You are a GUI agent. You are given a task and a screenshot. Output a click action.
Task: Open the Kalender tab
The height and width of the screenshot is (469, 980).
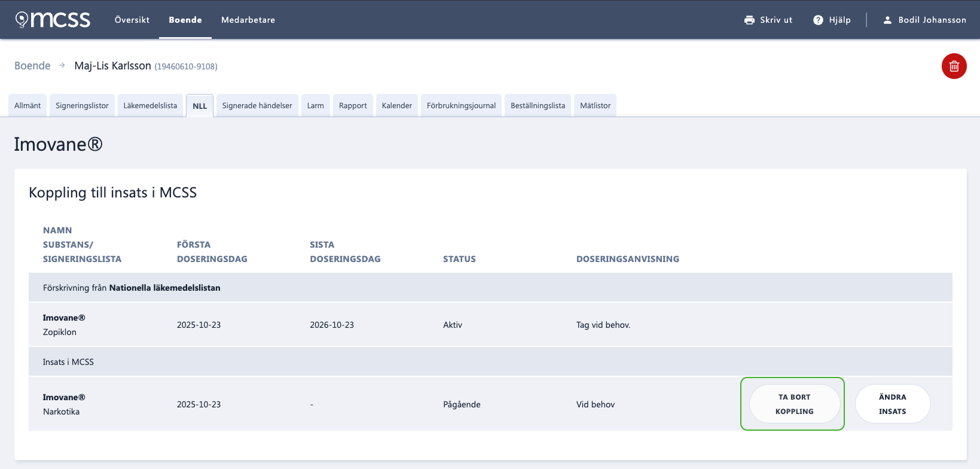pyautogui.click(x=397, y=105)
